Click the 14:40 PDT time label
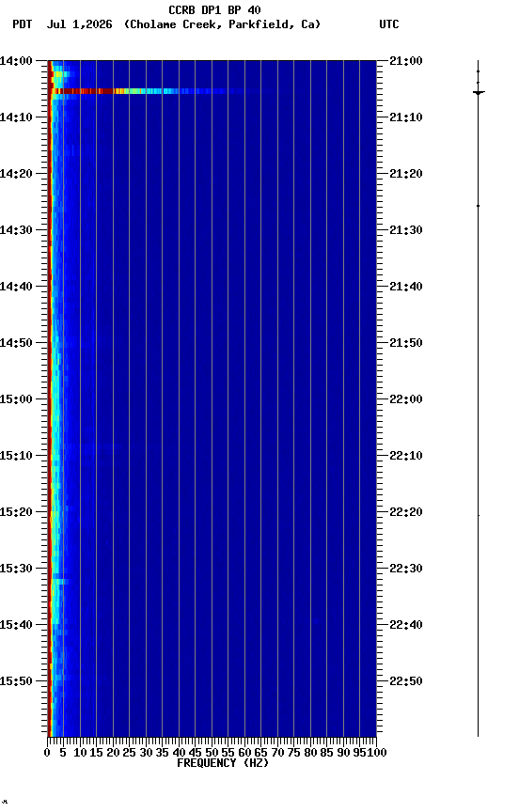Image resolution: width=519 pixels, height=812 pixels. [x=16, y=287]
